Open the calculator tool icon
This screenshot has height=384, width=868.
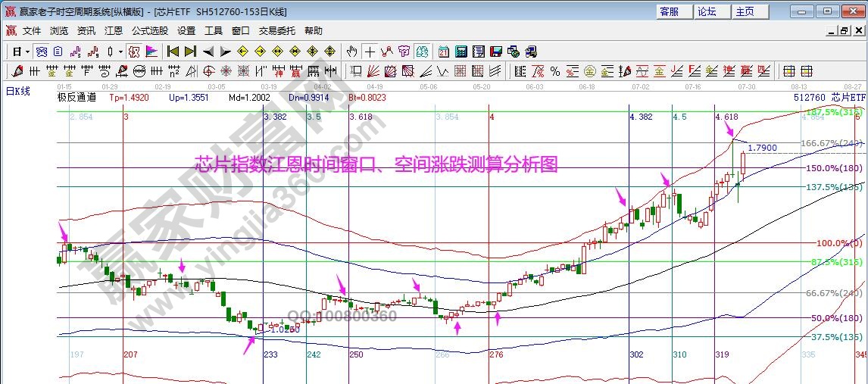click(460, 52)
